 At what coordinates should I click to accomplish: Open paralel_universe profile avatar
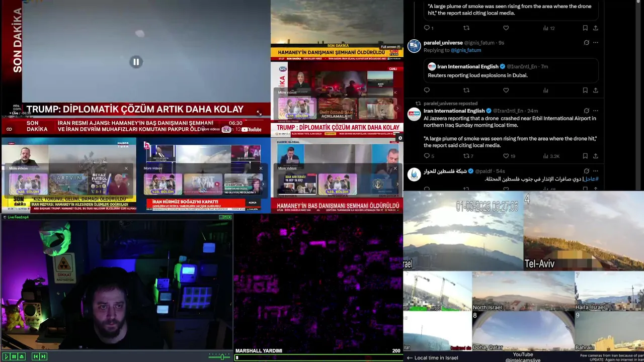414,46
